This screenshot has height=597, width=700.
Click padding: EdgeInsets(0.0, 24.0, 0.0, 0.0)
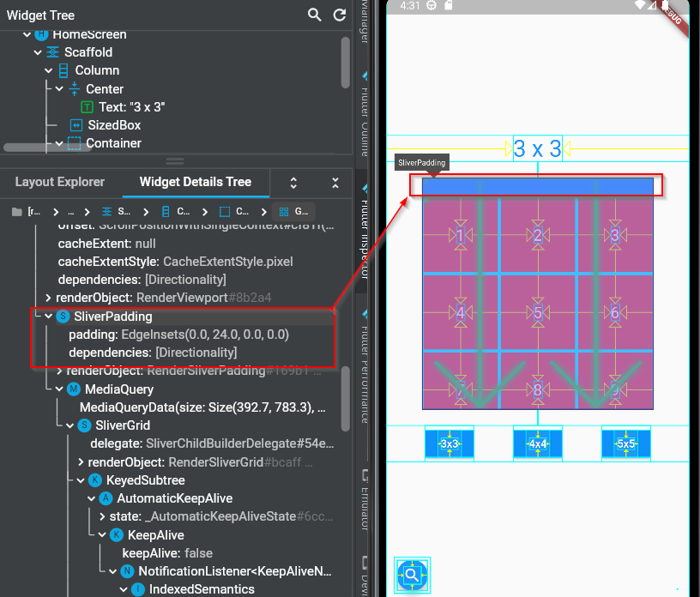click(179, 335)
